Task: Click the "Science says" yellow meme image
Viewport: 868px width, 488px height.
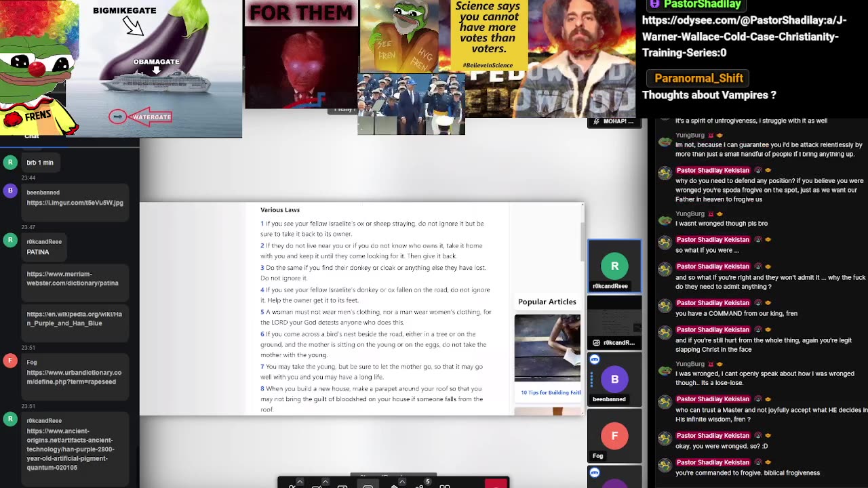Action: click(x=489, y=35)
